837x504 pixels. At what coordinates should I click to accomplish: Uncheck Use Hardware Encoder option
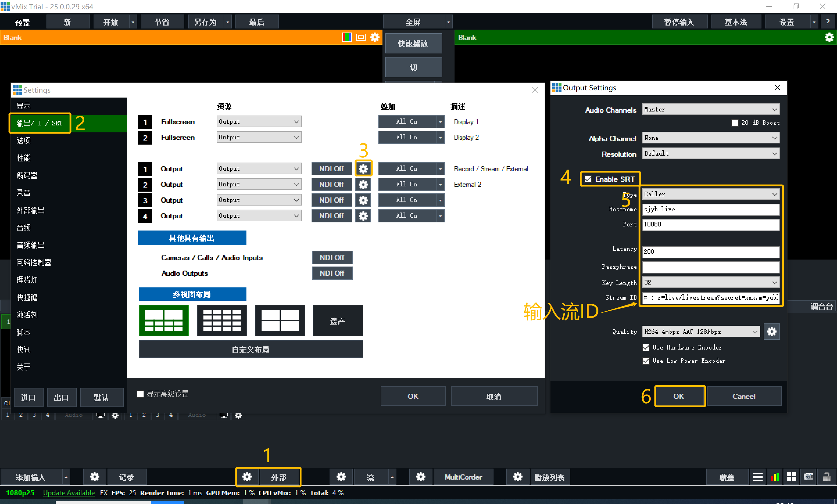[646, 348]
